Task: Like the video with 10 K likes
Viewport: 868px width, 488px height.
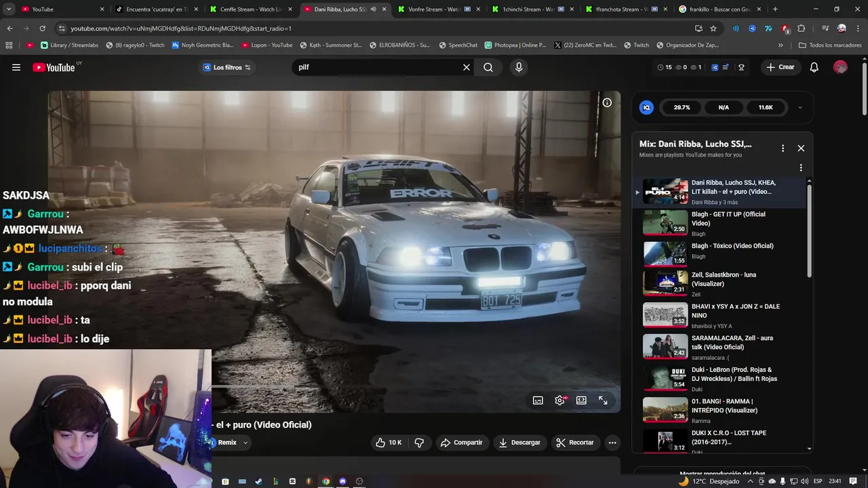Action: click(389, 443)
